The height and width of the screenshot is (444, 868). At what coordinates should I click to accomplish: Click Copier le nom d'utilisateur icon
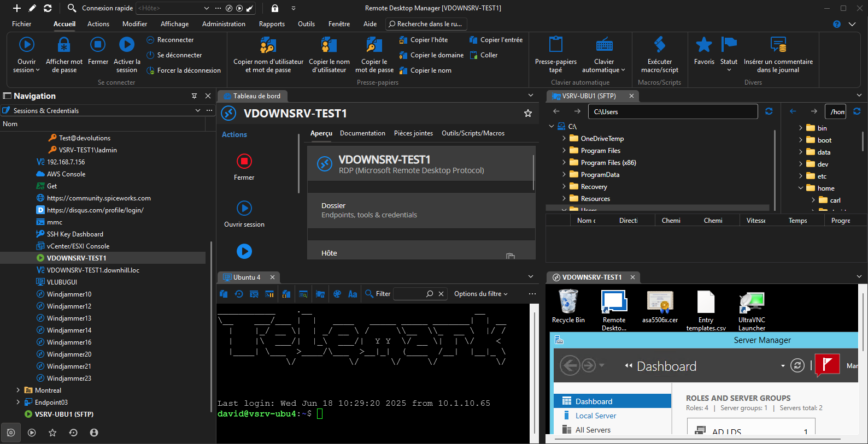[329, 44]
